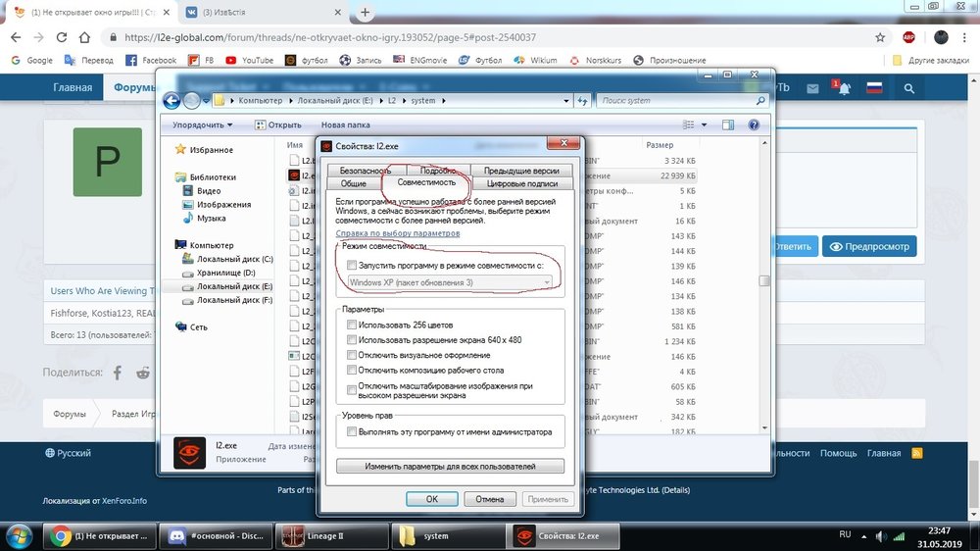980x551 pixels.
Task: Open 'Справка по выбору параметров' link
Action: 397,234
